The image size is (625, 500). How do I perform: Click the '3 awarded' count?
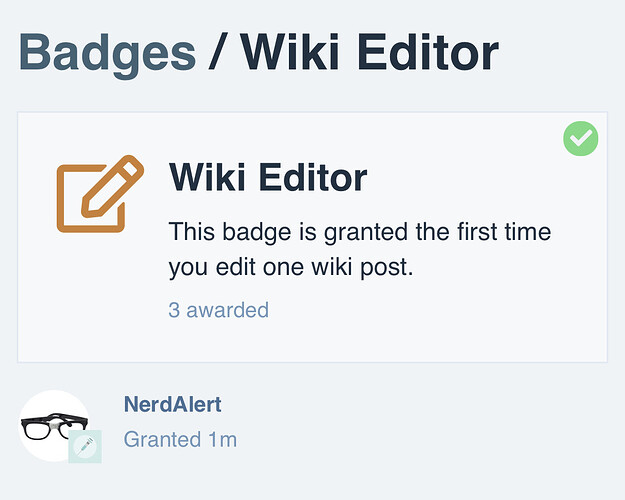pyautogui.click(x=218, y=310)
